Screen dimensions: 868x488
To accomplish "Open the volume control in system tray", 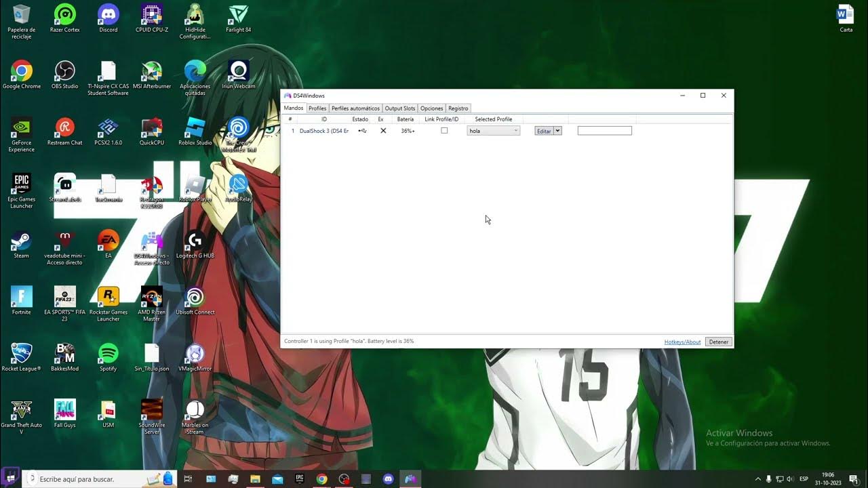I will (790, 479).
